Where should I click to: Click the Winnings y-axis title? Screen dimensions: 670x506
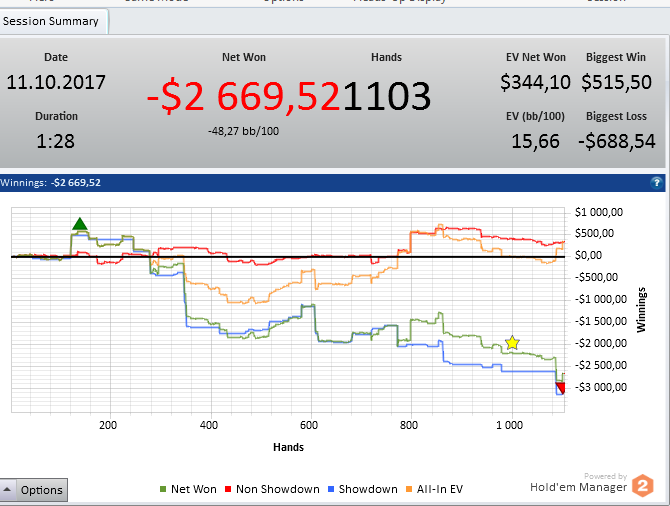click(641, 310)
